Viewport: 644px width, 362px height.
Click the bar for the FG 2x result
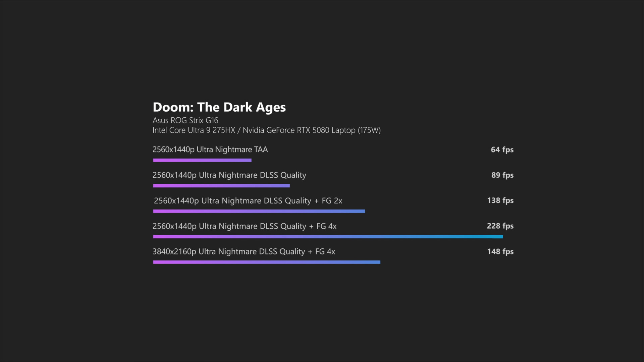[x=259, y=211]
